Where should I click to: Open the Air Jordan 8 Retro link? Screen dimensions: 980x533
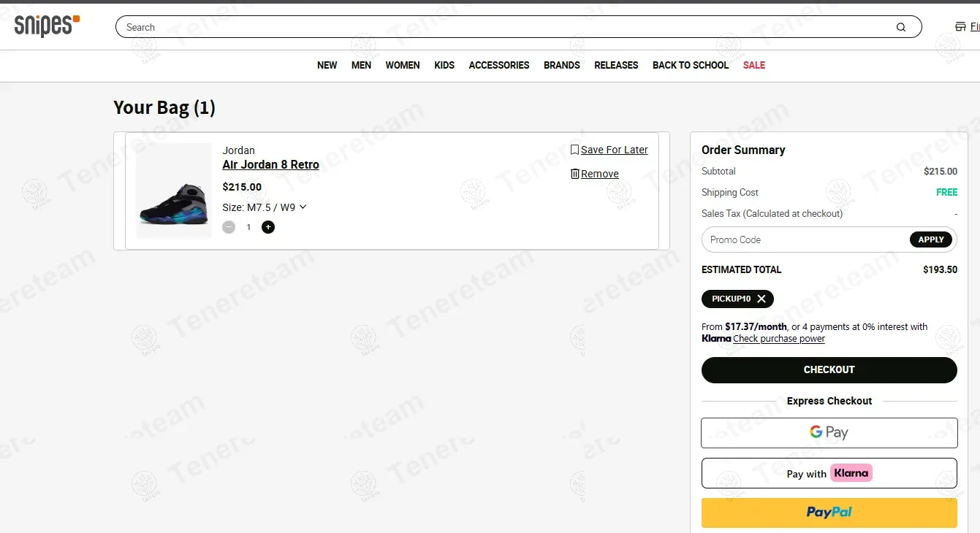point(270,165)
